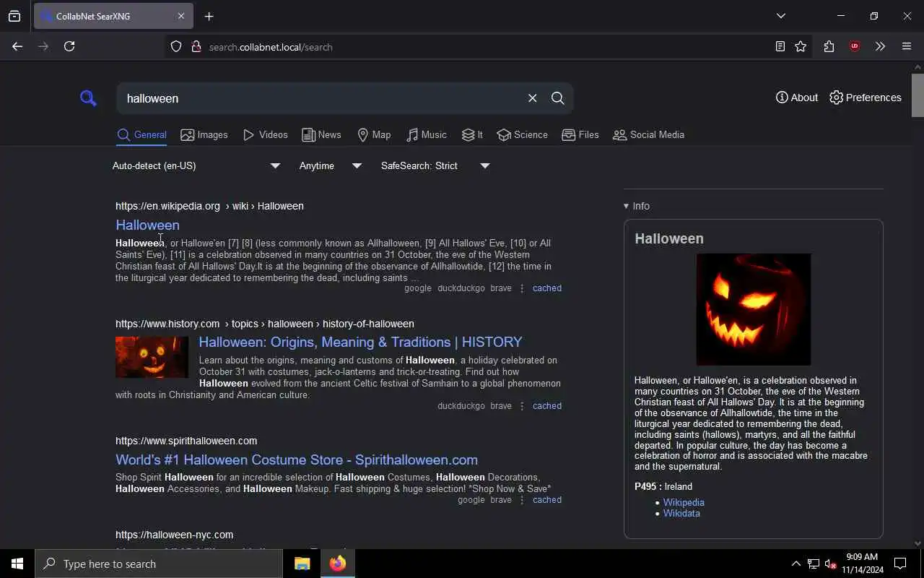Open cached version of Spirithalloween result
Screen dimensions: 924x578
pos(547,500)
